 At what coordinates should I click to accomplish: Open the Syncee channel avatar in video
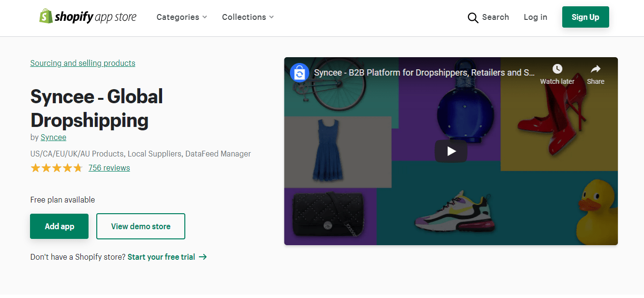click(x=300, y=73)
